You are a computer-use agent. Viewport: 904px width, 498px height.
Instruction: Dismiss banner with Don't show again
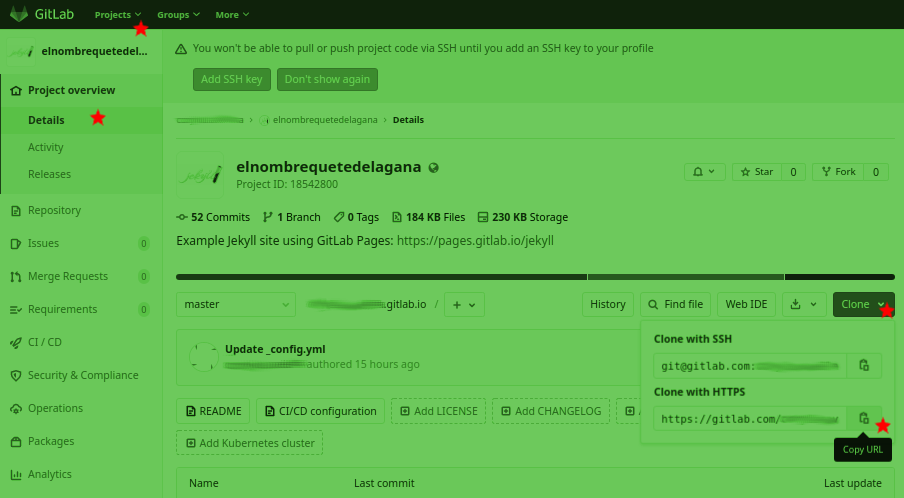point(327,80)
